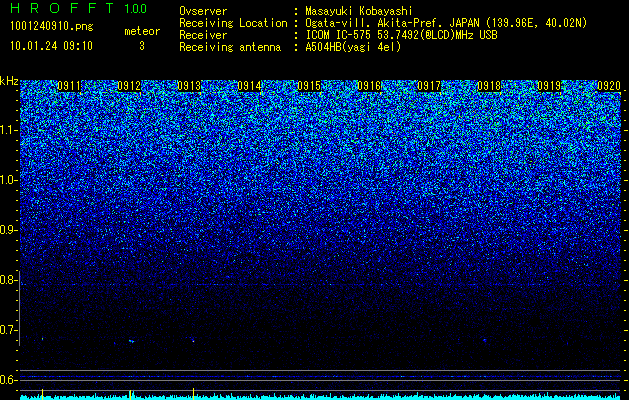629x400 pixels.
Task: Click the timestamp 10.01.24 09:10
Action: (x=51, y=46)
